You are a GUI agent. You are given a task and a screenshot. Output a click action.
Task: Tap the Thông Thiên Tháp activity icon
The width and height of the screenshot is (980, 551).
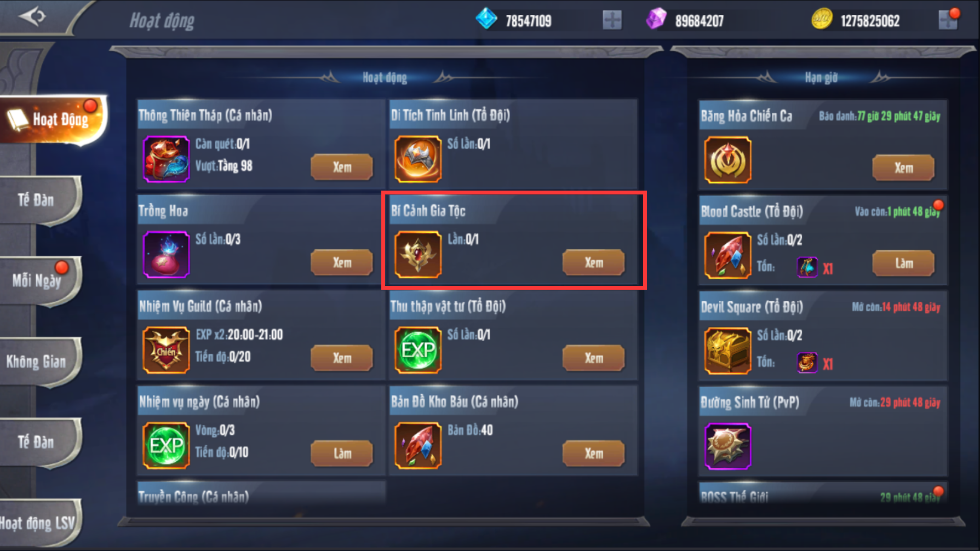(166, 159)
